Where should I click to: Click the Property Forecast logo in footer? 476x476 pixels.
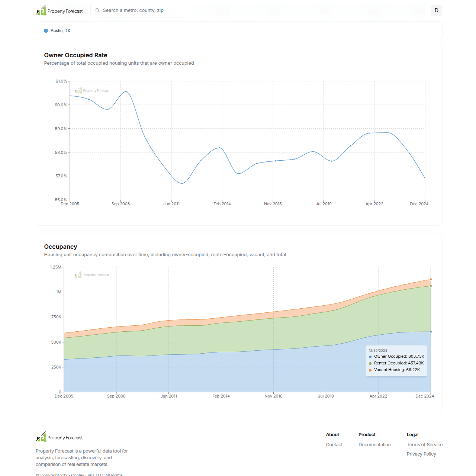click(59, 437)
